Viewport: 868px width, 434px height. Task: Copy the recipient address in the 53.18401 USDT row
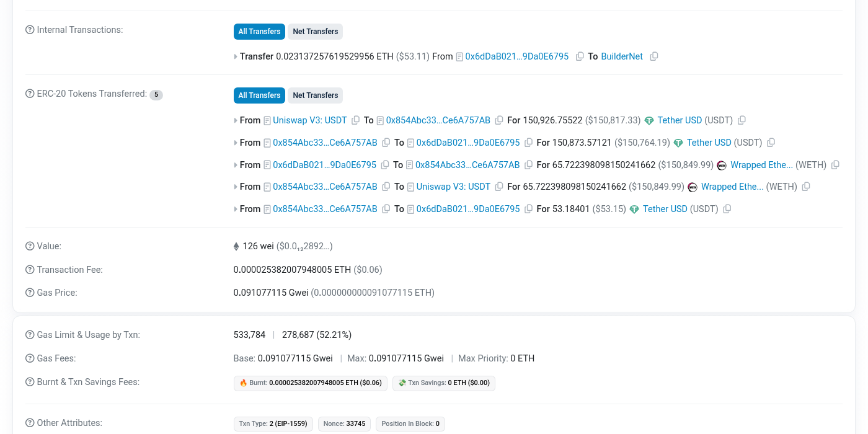pos(529,209)
